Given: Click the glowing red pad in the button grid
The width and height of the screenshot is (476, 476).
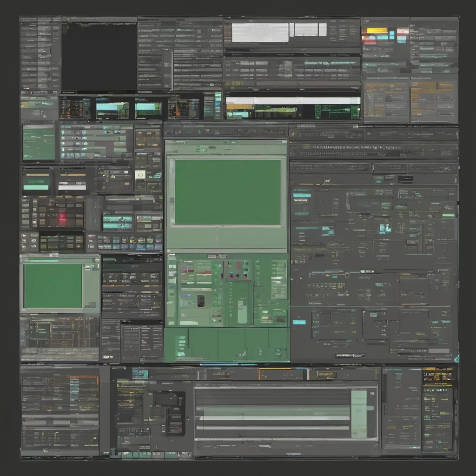Looking at the screenshot, I should coord(62,218).
